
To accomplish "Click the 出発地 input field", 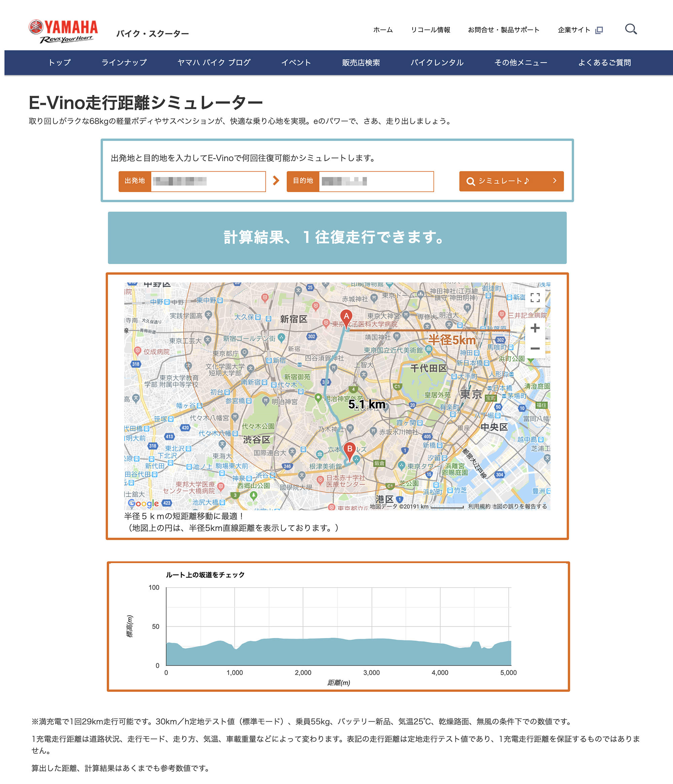I will [x=208, y=181].
